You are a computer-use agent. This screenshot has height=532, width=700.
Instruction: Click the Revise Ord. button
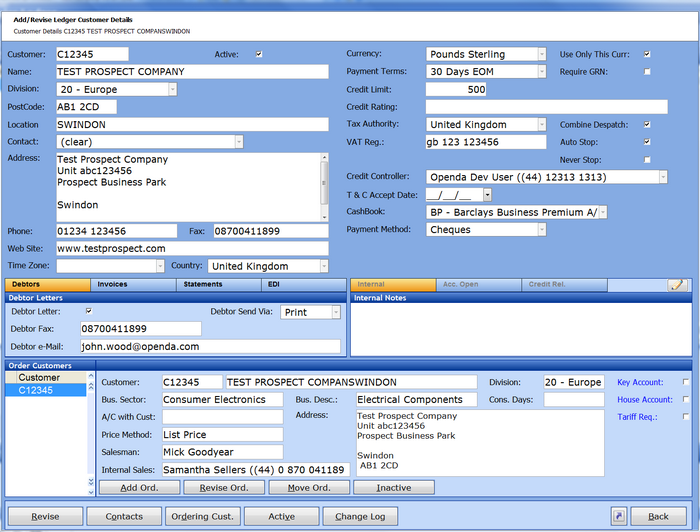click(x=224, y=487)
